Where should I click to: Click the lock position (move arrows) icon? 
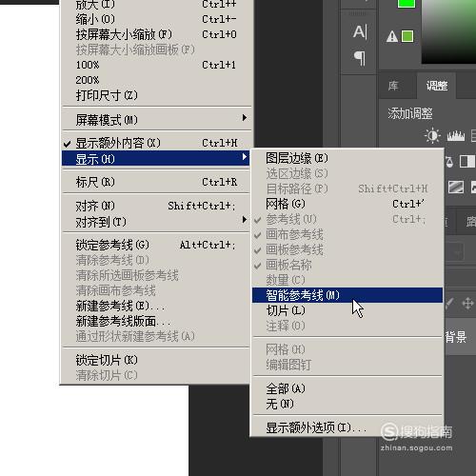pyautogui.click(x=467, y=304)
